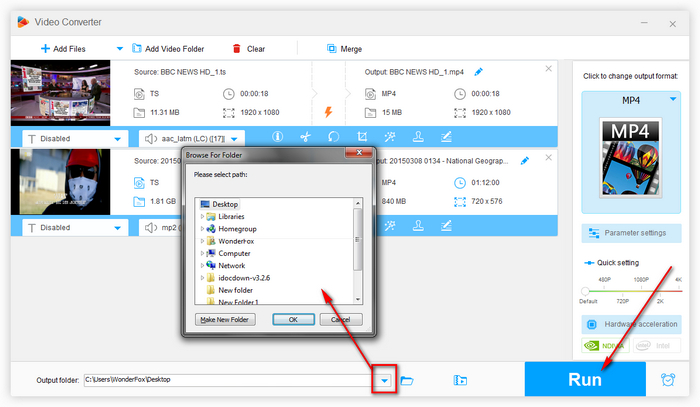This screenshot has height=407, width=700.
Task: Remove BBC NEWS HD_1 item from list
Action: (x=549, y=69)
